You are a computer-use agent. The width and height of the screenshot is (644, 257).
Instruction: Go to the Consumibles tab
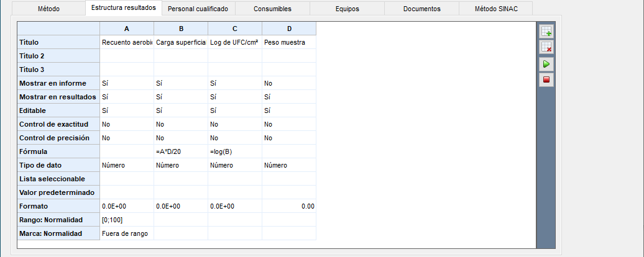[x=272, y=9]
